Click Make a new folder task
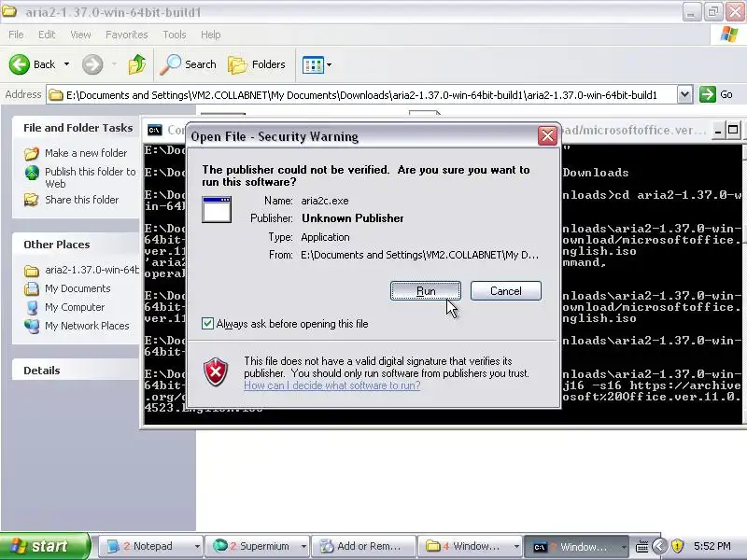This screenshot has height=560, width=747. (86, 153)
